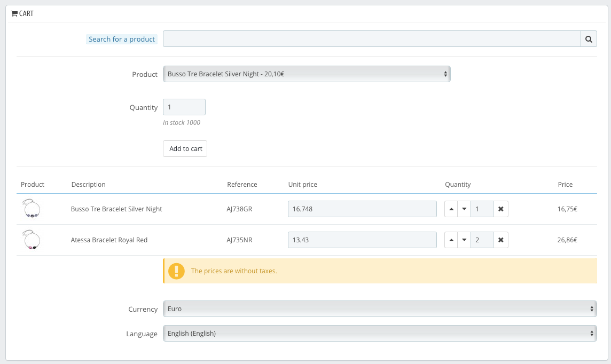Increase quantity for Busso Tre Bracelet

[x=451, y=209]
